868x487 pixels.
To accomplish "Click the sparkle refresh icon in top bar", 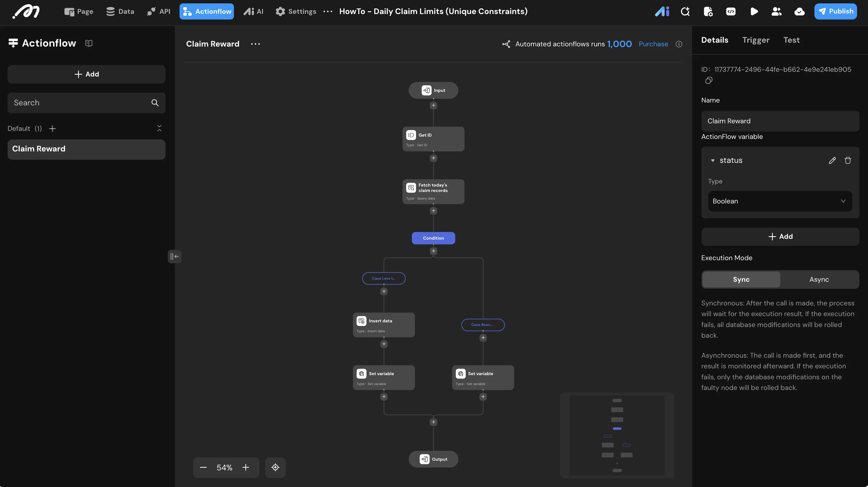I will tap(685, 11).
